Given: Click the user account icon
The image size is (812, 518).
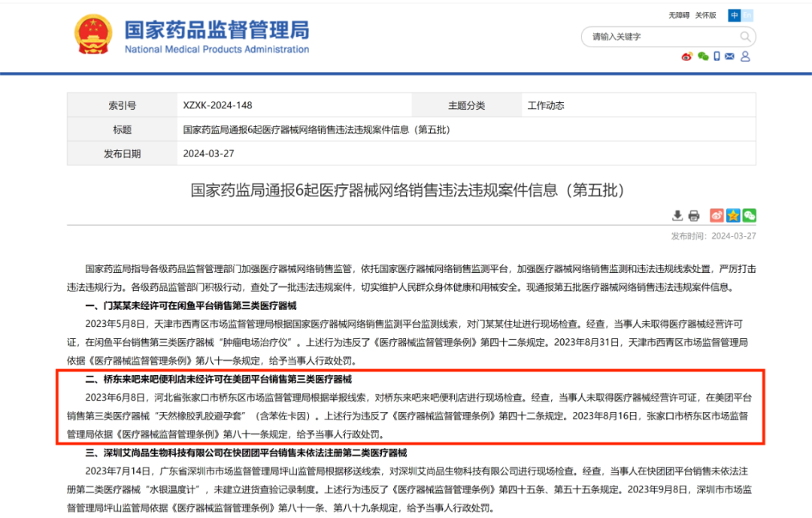Looking at the screenshot, I should (744, 56).
